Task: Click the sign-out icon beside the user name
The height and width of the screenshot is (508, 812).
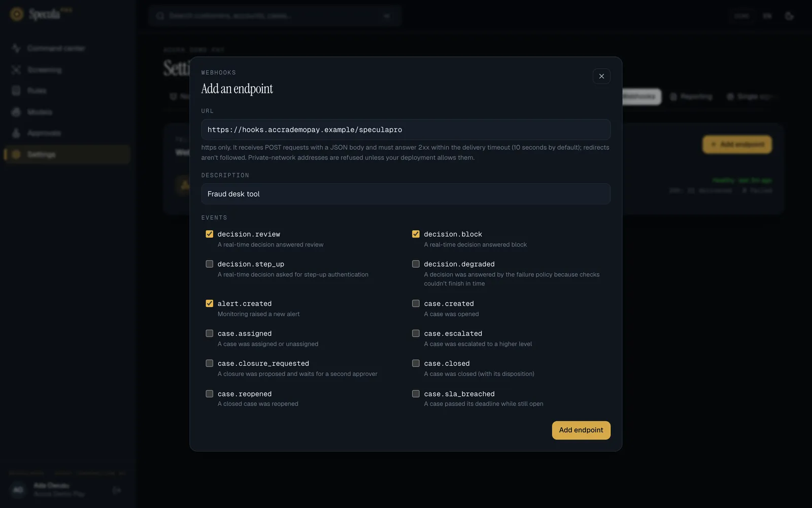Action: (117, 490)
